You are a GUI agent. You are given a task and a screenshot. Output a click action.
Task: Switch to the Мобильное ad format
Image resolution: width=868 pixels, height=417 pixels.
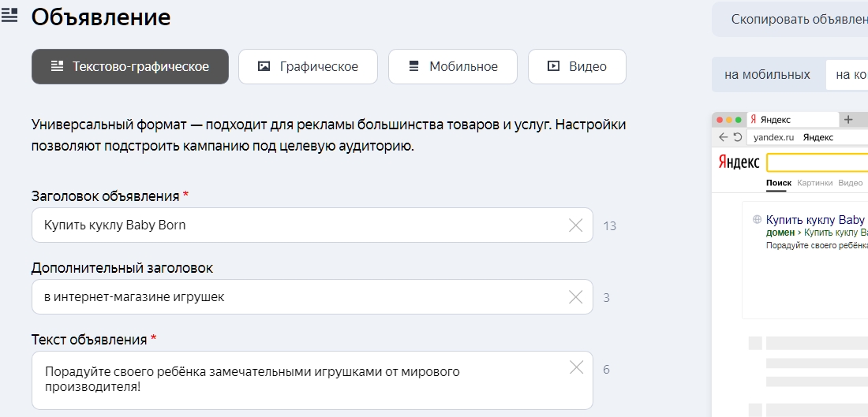coord(453,67)
